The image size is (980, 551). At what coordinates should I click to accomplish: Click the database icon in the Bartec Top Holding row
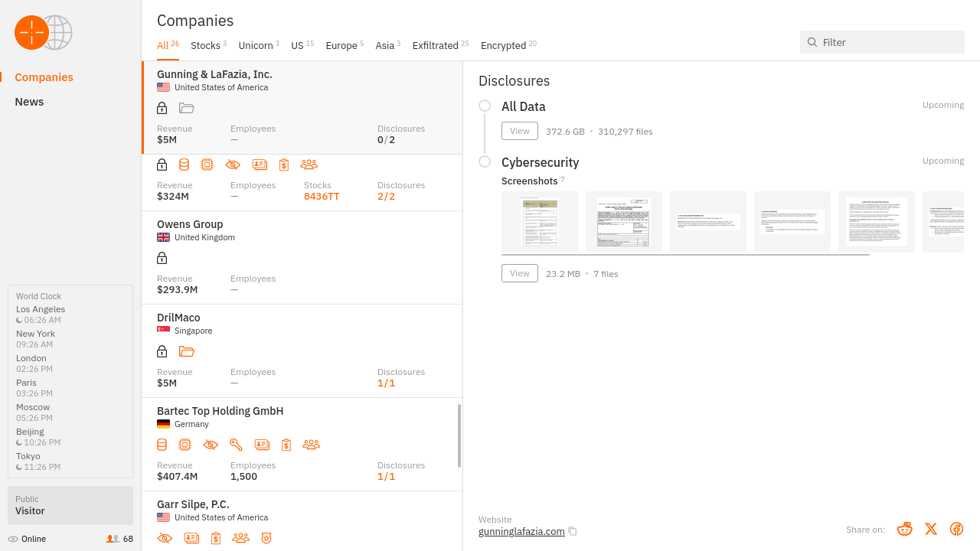coord(162,445)
